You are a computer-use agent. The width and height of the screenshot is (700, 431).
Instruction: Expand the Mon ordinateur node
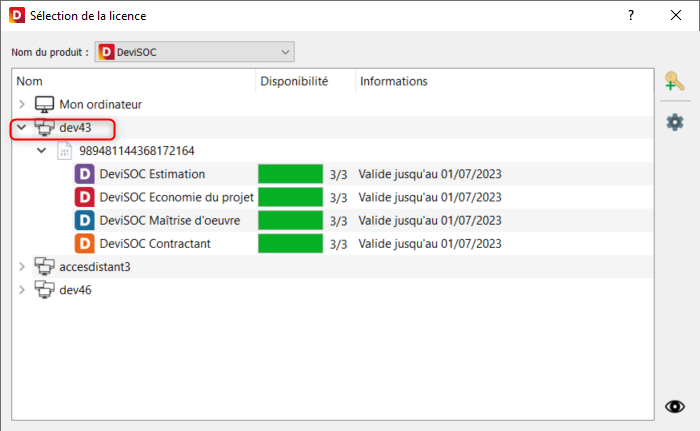22,105
